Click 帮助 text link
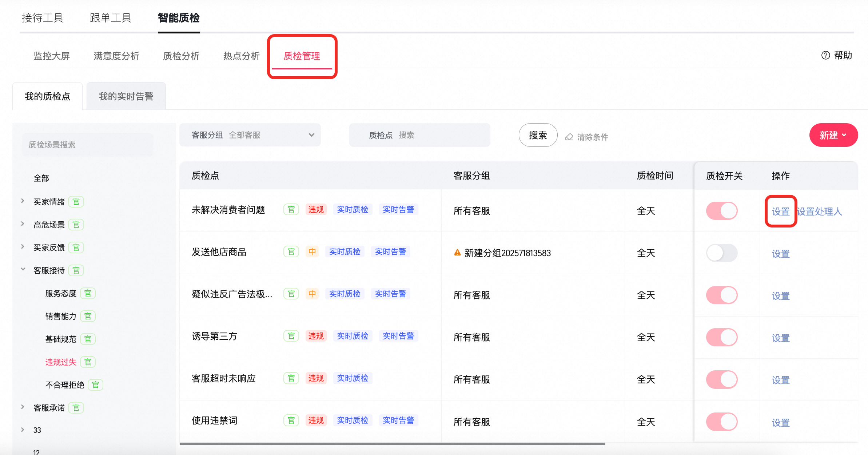Viewport: 868px width, 455px height. (x=843, y=55)
